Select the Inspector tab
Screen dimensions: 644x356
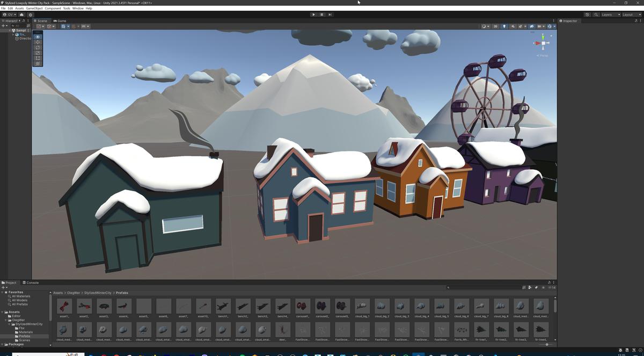point(568,21)
